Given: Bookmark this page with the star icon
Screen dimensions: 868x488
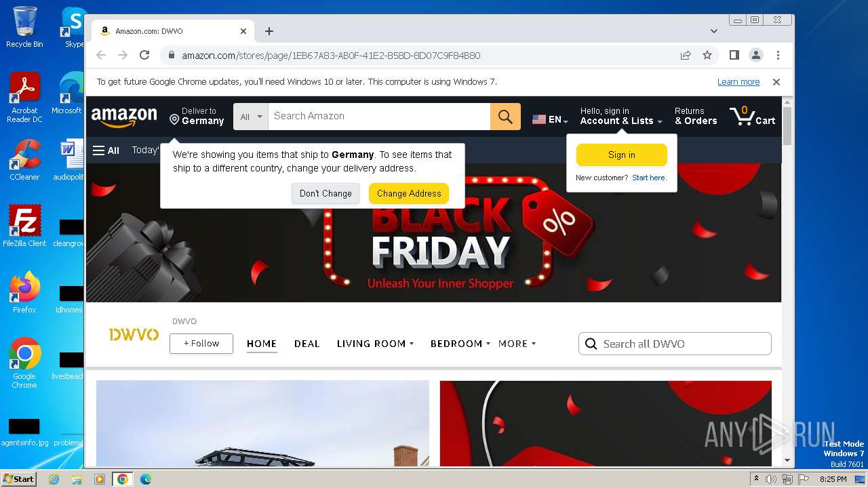Looking at the screenshot, I should (x=707, y=56).
